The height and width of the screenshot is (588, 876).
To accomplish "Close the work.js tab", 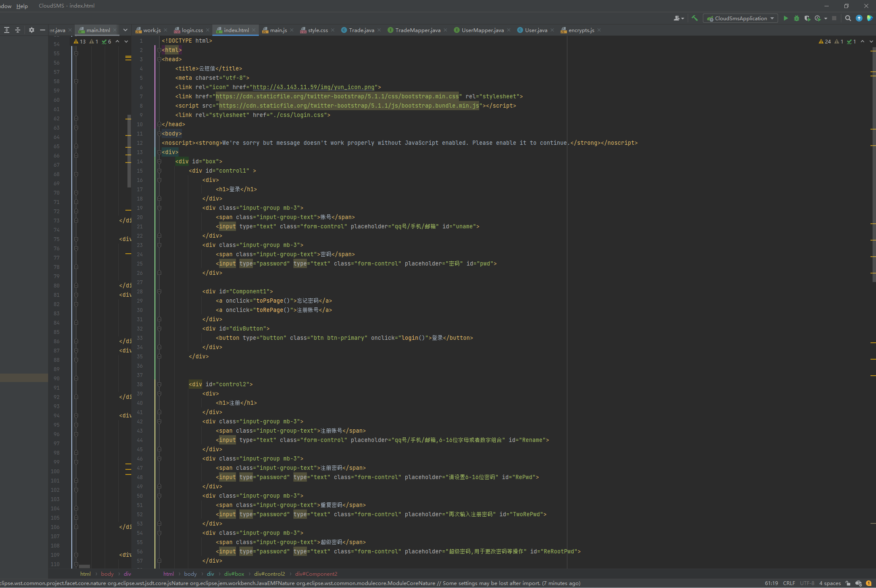I will pyautogui.click(x=165, y=30).
